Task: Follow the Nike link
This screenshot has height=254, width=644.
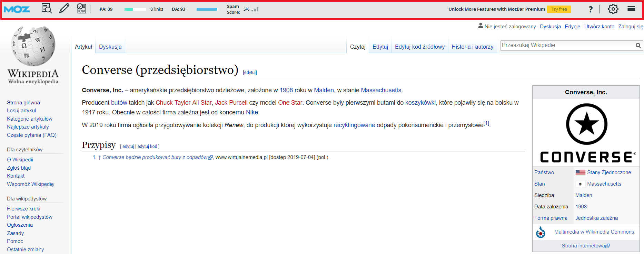Action: (252, 112)
